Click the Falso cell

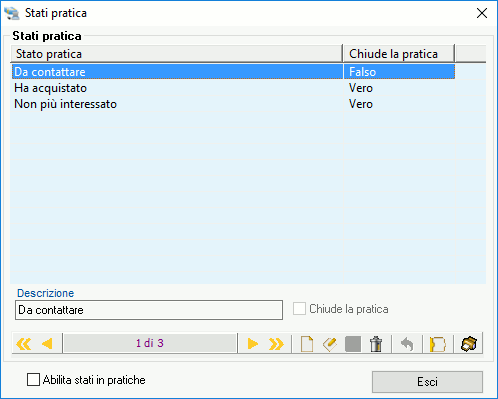point(399,72)
